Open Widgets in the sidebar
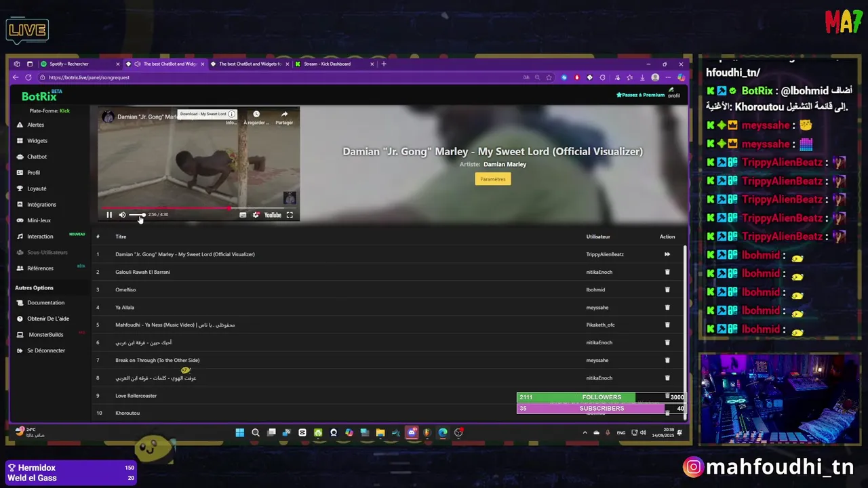868x488 pixels. pyautogui.click(x=37, y=141)
